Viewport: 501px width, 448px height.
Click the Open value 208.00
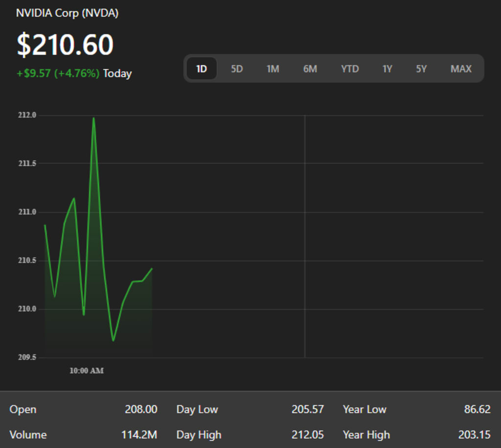(x=141, y=409)
